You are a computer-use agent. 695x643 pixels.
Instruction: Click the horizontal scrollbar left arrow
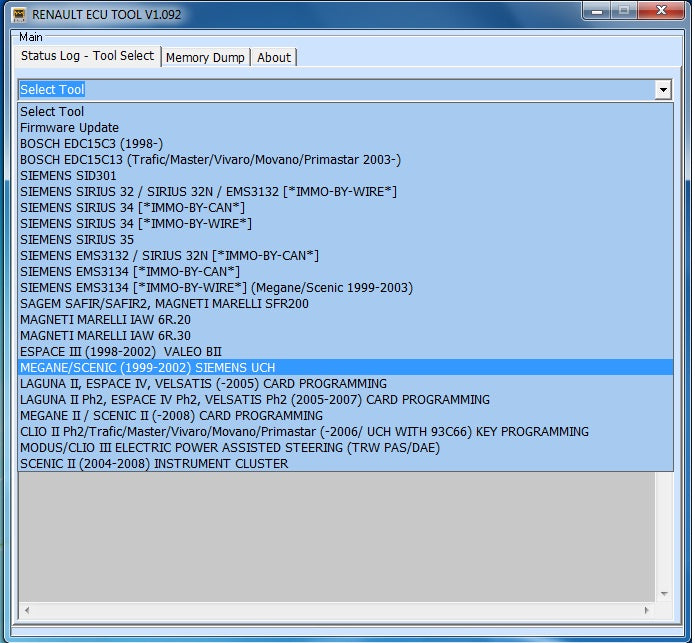click(27, 609)
